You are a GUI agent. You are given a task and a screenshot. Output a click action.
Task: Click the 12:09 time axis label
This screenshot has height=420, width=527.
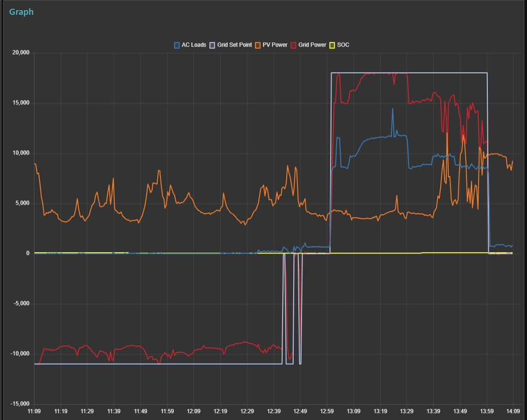point(194,411)
